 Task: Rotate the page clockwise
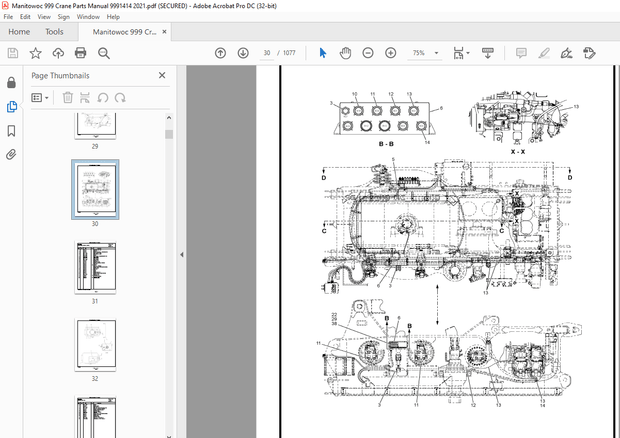click(x=120, y=97)
